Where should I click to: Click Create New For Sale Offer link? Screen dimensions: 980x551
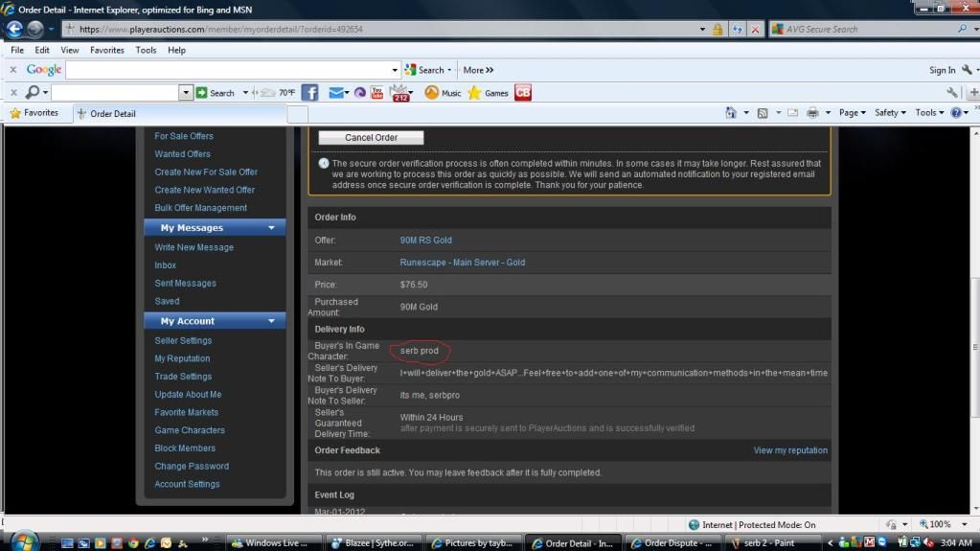coord(206,172)
